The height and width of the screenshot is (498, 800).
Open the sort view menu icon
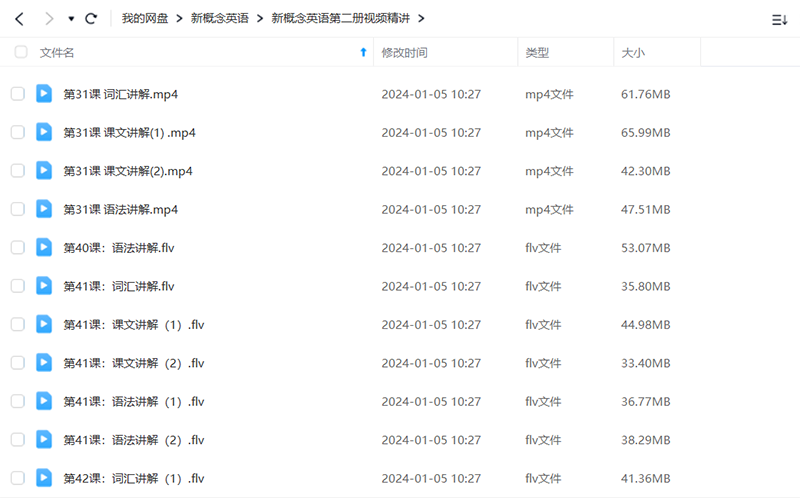click(779, 20)
